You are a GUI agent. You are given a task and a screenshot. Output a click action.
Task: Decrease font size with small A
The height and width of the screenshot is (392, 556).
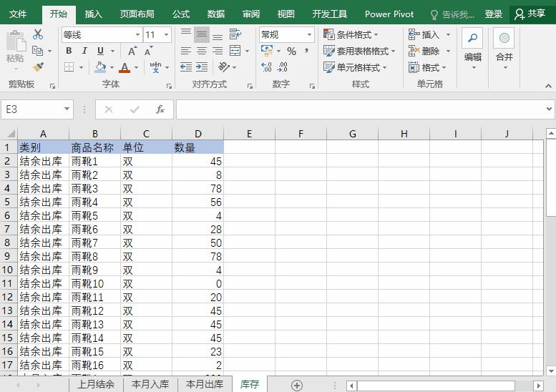point(149,51)
